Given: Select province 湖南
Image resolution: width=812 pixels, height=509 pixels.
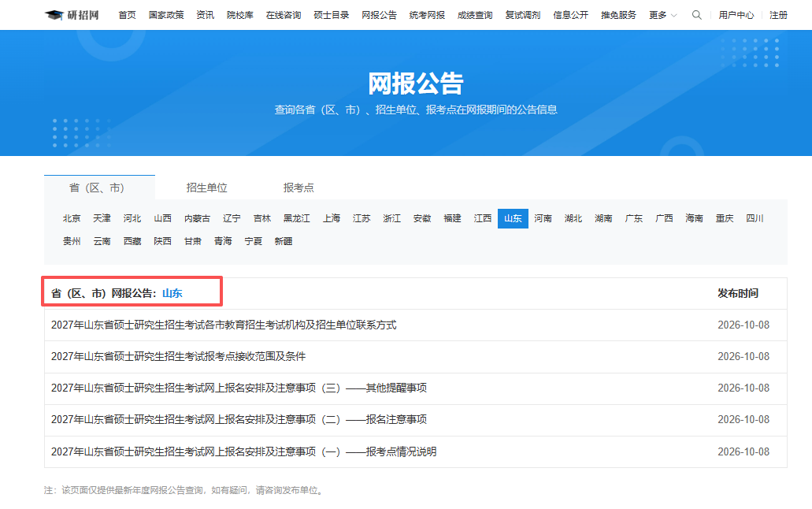Looking at the screenshot, I should (604, 218).
